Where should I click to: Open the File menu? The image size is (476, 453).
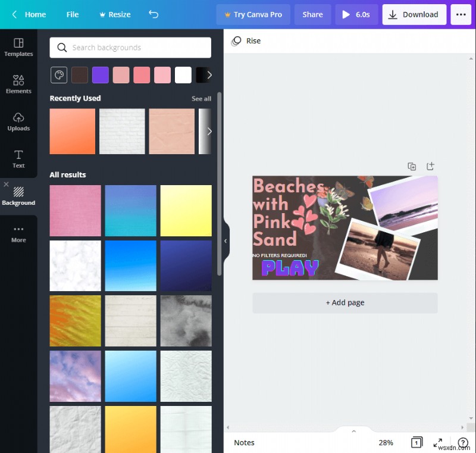(73, 14)
